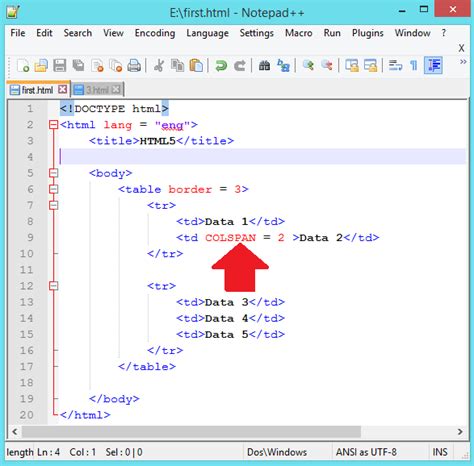Open the Encoding menu
Viewport: 474px width, 466px height.
(155, 33)
